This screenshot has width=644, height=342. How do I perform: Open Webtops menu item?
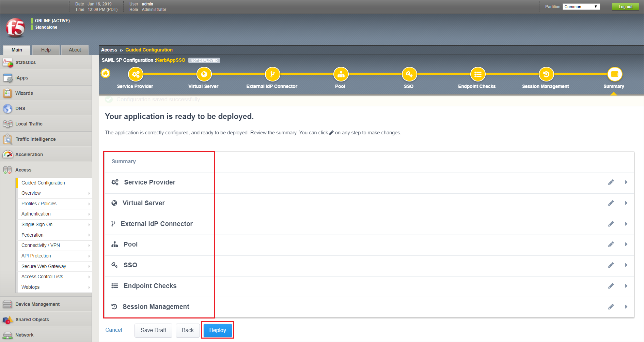54,287
